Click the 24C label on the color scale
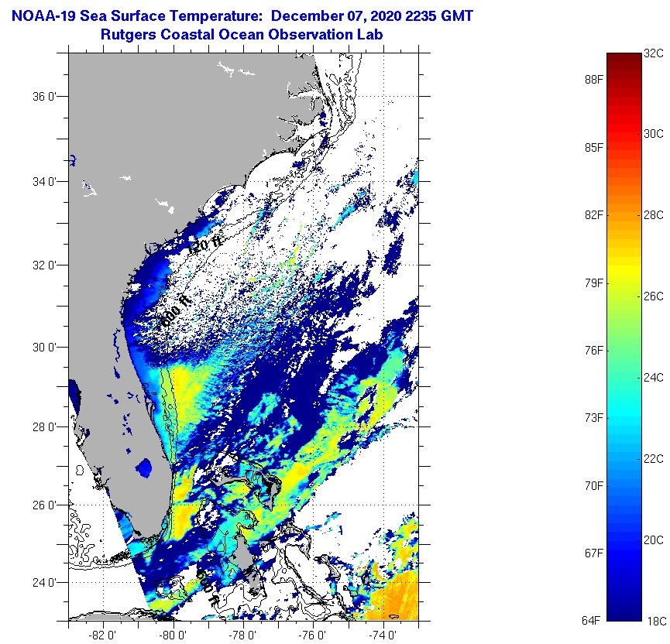The image size is (670, 644). (x=654, y=378)
